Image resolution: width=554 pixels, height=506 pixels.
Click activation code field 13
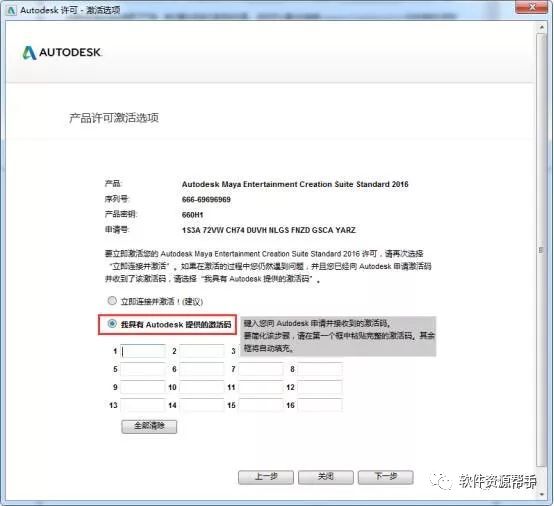(x=143, y=405)
